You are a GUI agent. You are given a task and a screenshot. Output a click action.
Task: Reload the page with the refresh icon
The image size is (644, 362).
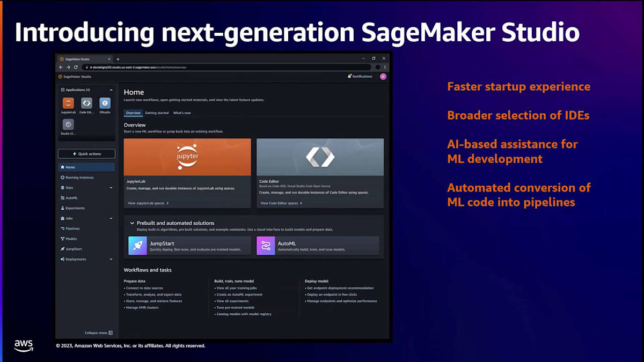pos(76,67)
